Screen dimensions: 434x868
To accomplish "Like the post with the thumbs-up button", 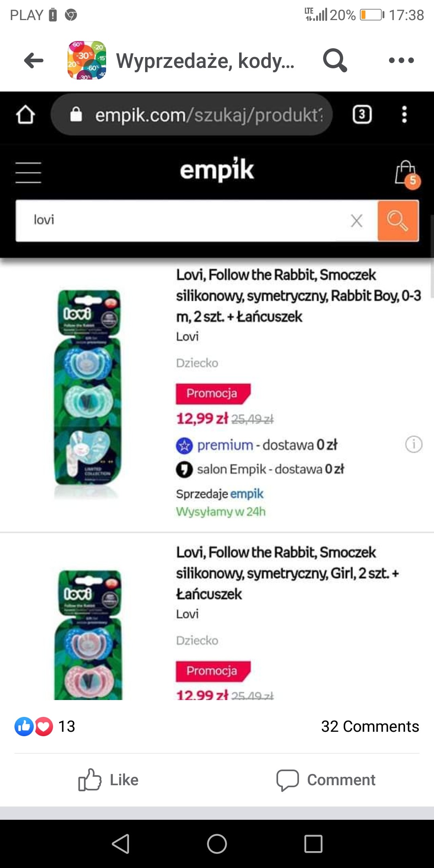I will [108, 780].
